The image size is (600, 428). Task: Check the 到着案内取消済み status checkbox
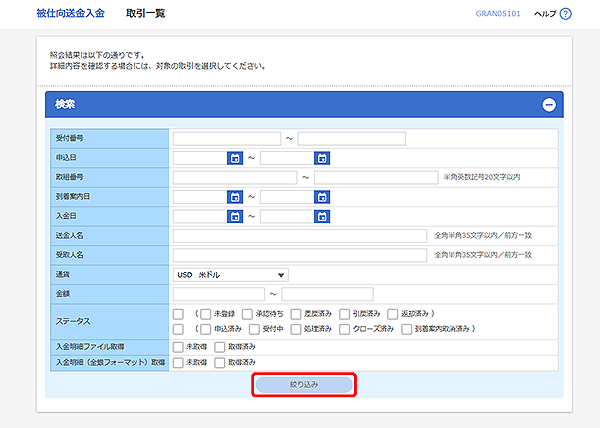tap(406, 329)
